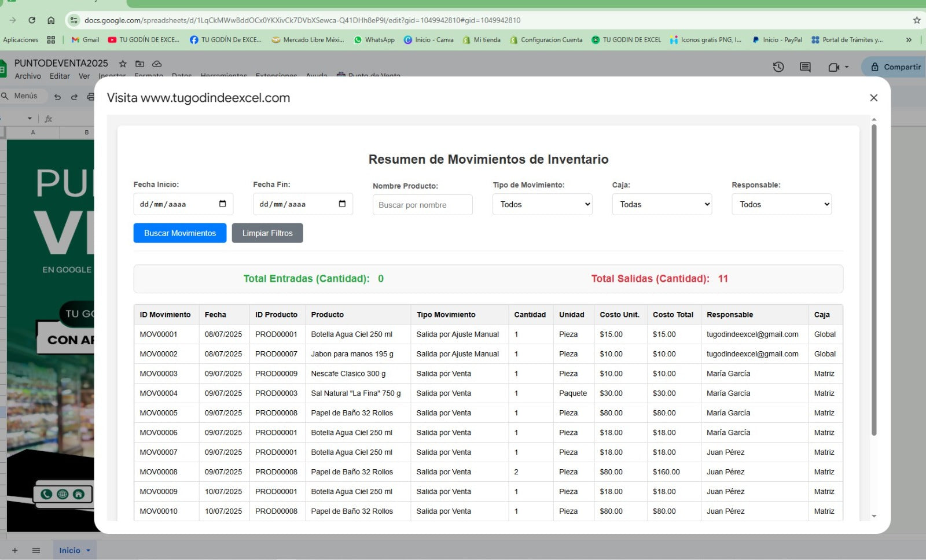
Task: Expand the cell name box dropdown
Action: tap(30, 119)
